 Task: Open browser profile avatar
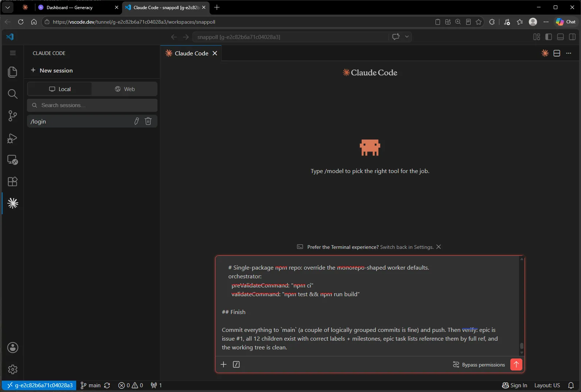(533, 22)
